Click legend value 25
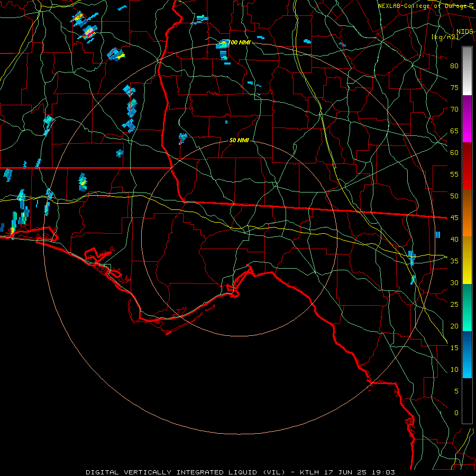Viewport: 476px width, 476px height. tap(454, 305)
